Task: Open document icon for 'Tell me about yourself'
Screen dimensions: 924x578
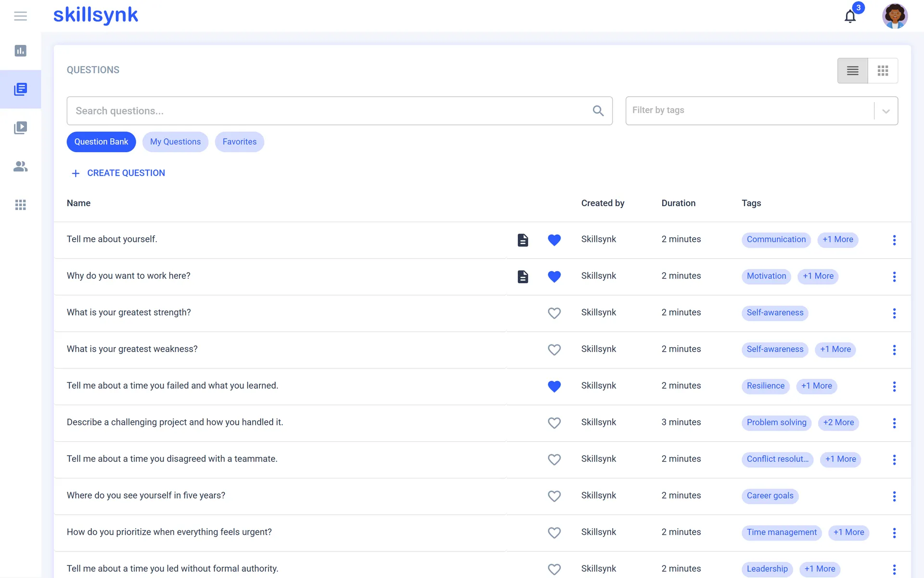Action: click(523, 240)
